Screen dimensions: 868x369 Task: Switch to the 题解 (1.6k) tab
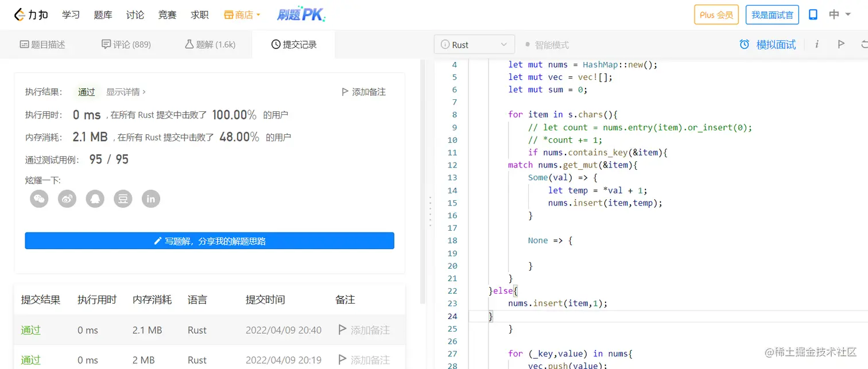point(210,44)
